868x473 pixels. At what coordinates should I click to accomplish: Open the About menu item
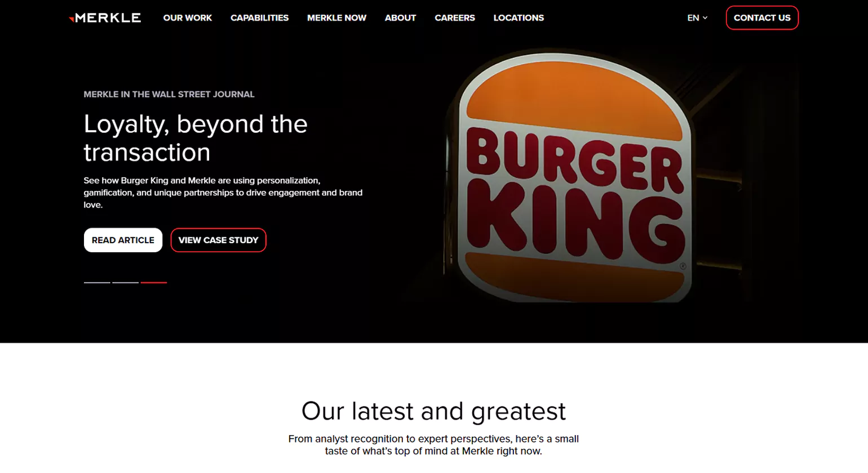(x=400, y=18)
